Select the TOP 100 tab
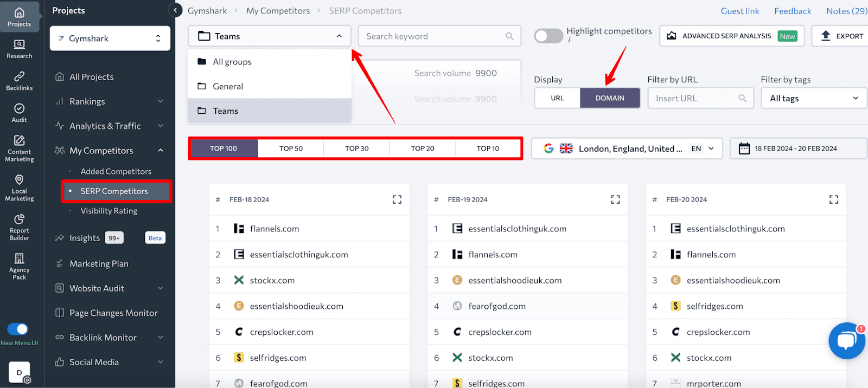The width and height of the screenshot is (868, 388). point(224,148)
